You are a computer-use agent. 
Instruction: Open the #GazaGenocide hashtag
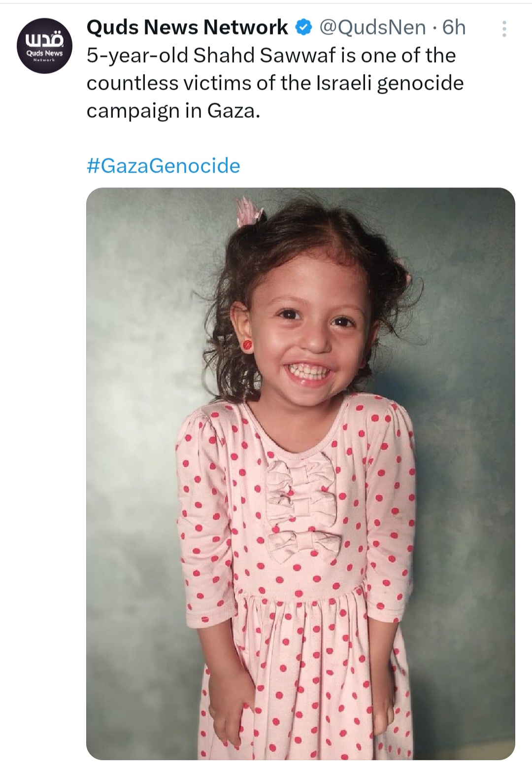point(163,166)
